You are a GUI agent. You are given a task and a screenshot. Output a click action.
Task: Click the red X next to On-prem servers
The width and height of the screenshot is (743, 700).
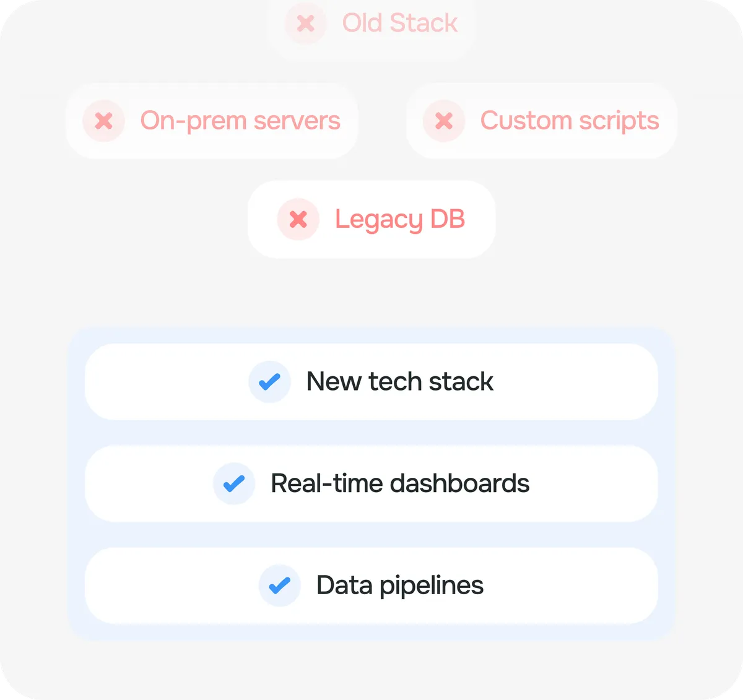pyautogui.click(x=104, y=121)
